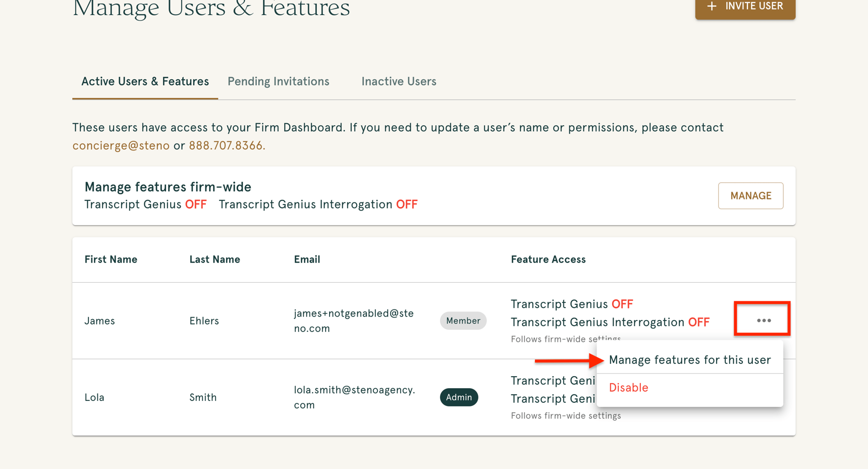Click Transcript Genius Interrogation OFF firm-wide status
The image size is (868, 469).
pos(318,204)
